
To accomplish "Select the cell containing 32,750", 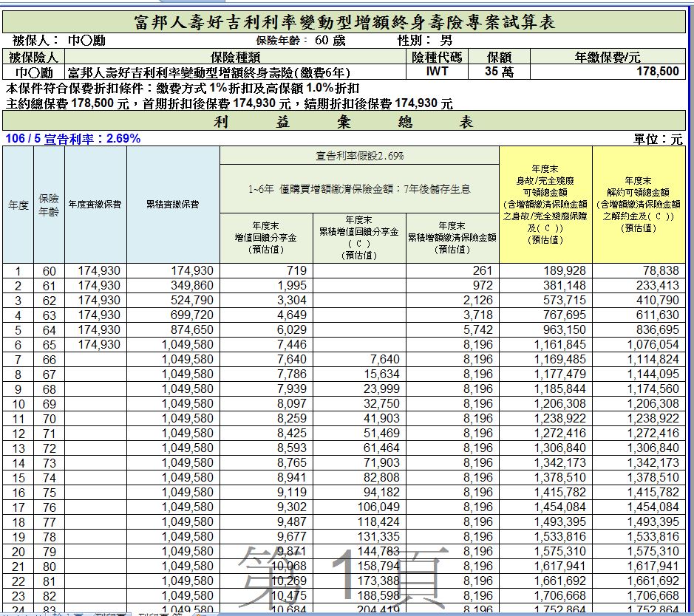I will (359, 404).
